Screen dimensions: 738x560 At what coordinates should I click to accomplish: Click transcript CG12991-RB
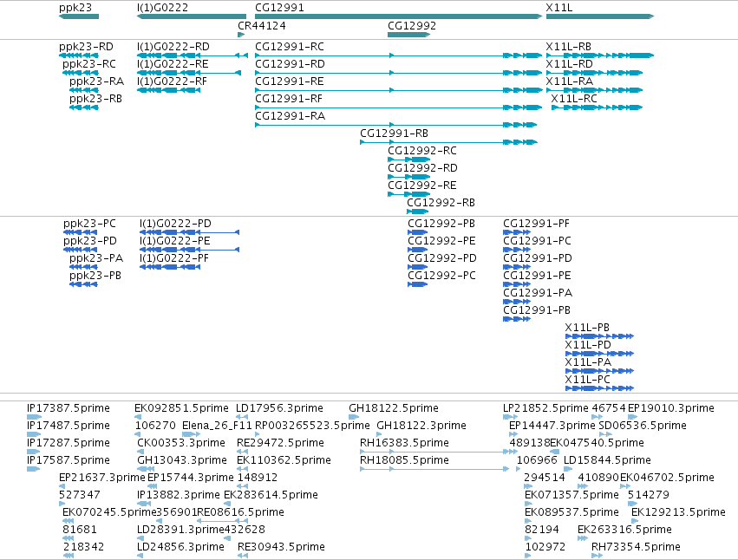[394, 133]
